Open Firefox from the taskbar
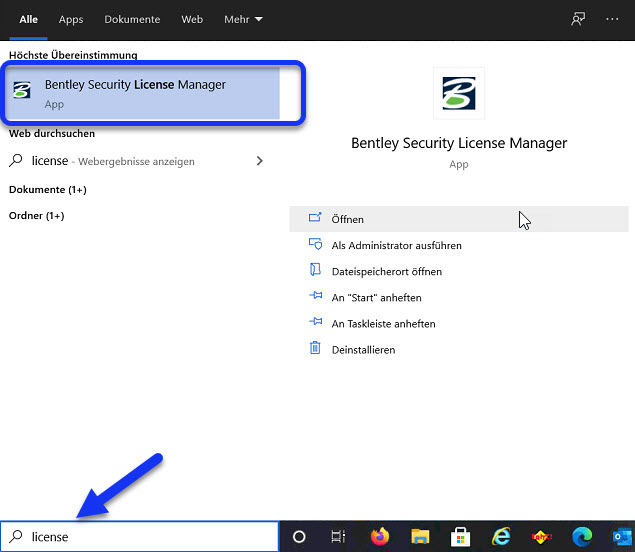Screen dimensions: 635x552 (x=379, y=537)
